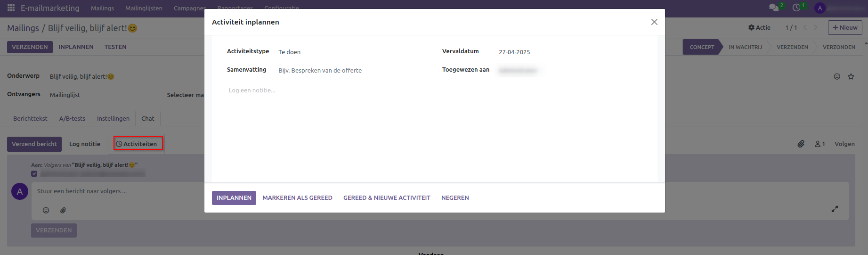
Task: Select the Verzenden status stage
Action: (792, 47)
